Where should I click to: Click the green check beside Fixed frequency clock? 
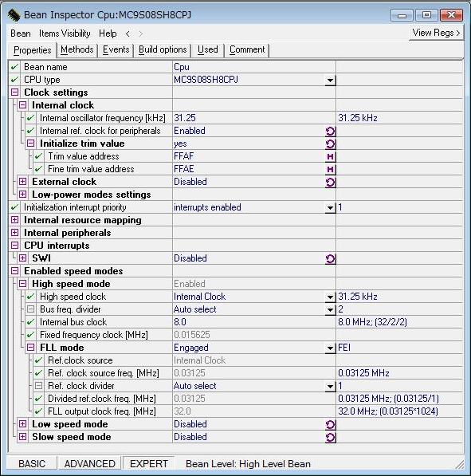tap(30, 335)
